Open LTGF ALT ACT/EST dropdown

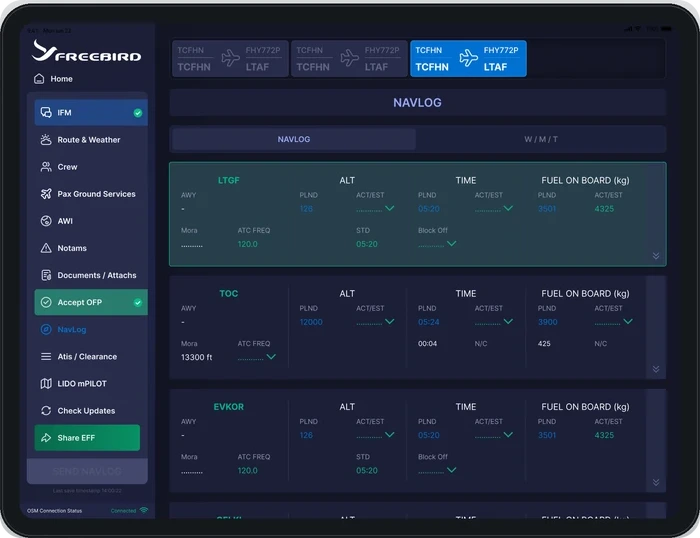tap(390, 209)
